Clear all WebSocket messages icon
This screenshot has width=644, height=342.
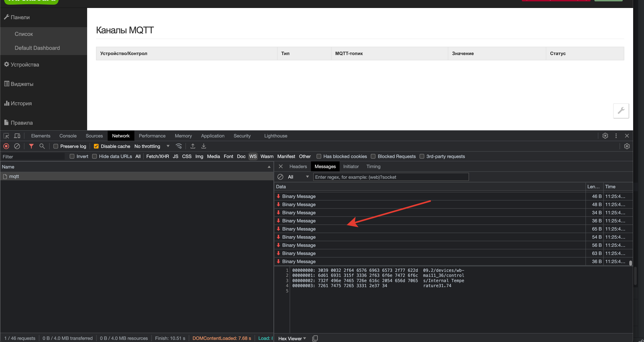pos(280,177)
